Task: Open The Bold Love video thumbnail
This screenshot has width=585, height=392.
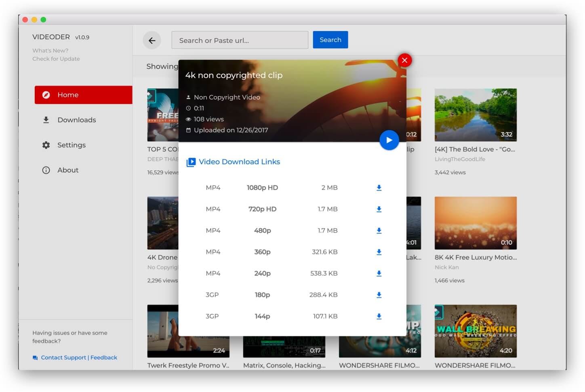Action: (x=476, y=115)
